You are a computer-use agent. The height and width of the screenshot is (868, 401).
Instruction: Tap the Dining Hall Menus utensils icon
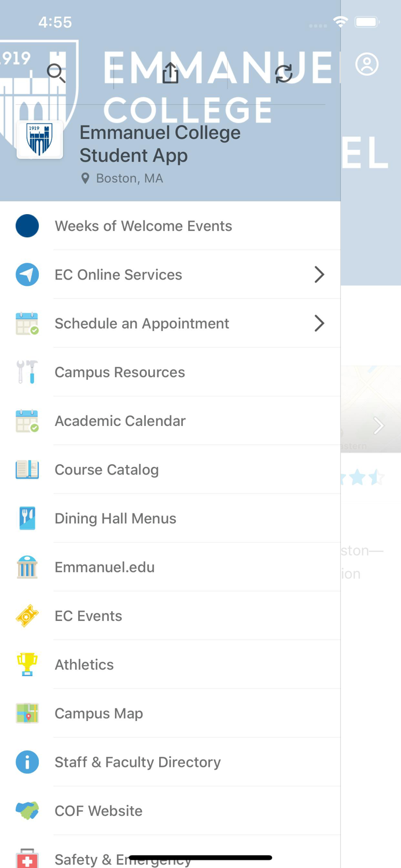pos(27,518)
